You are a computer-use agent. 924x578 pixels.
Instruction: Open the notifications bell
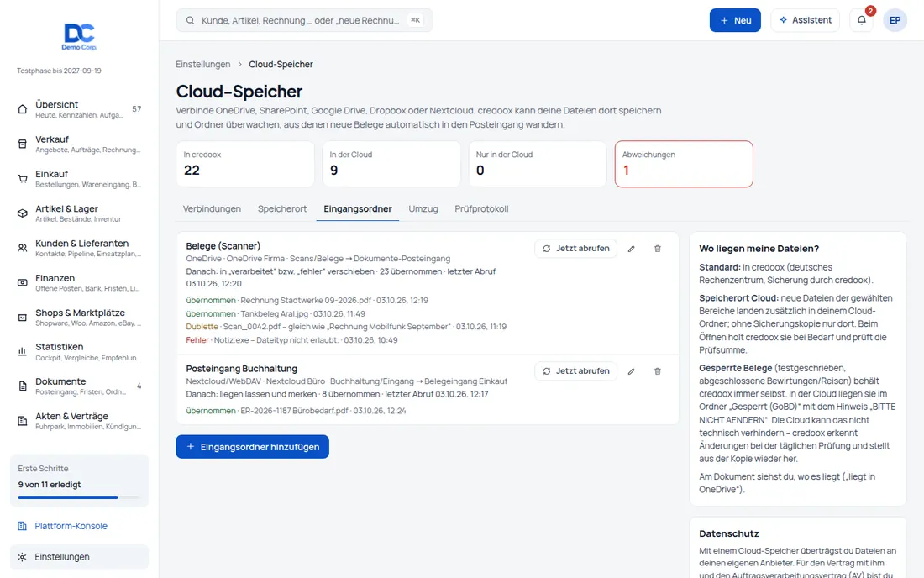[862, 20]
